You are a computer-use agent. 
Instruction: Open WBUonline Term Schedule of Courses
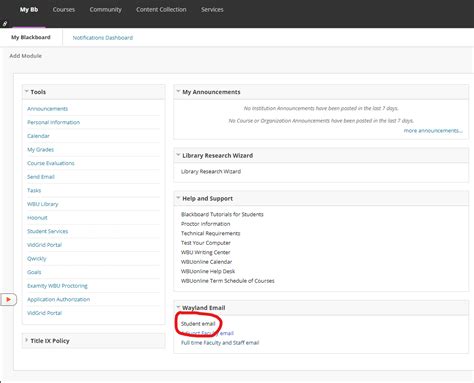(228, 281)
